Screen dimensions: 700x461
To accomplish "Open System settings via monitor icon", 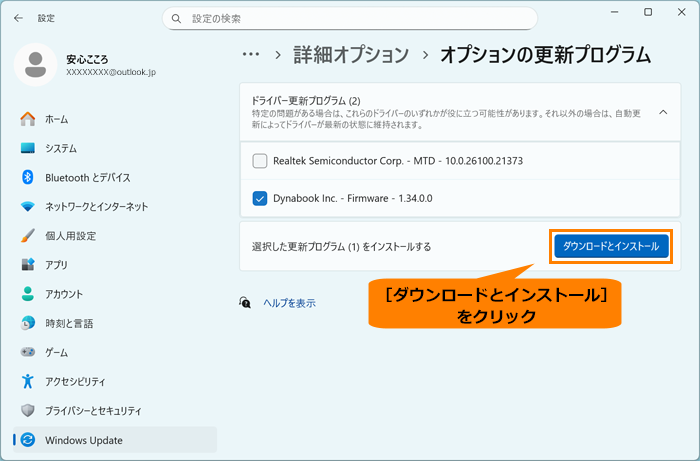I will point(28,148).
